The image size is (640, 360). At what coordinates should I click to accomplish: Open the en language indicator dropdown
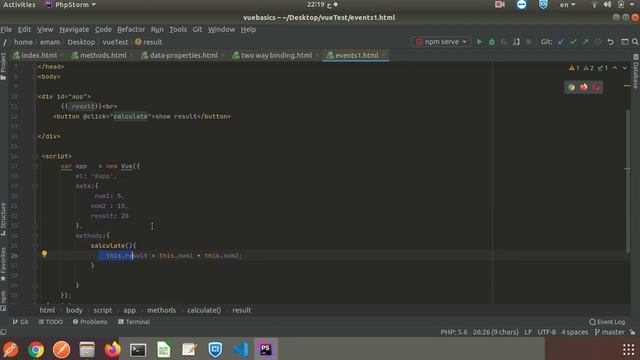click(567, 5)
